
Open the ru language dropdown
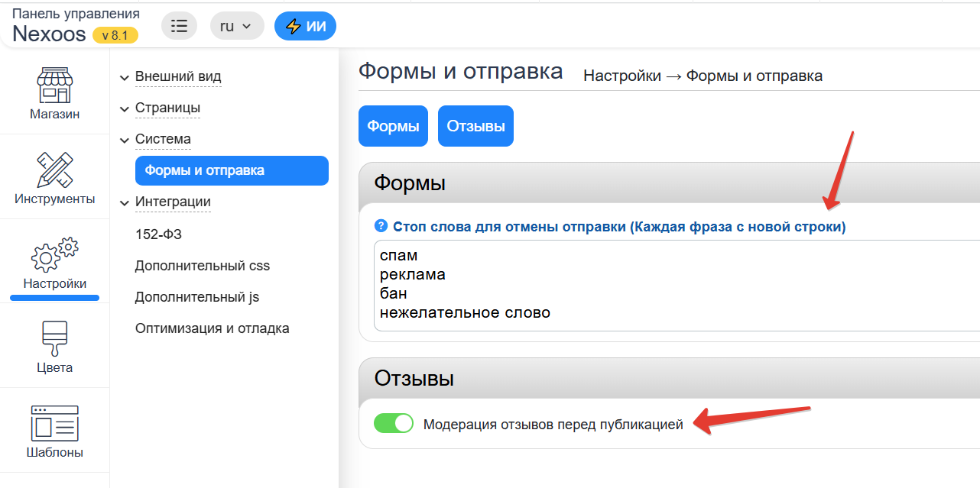(x=236, y=26)
